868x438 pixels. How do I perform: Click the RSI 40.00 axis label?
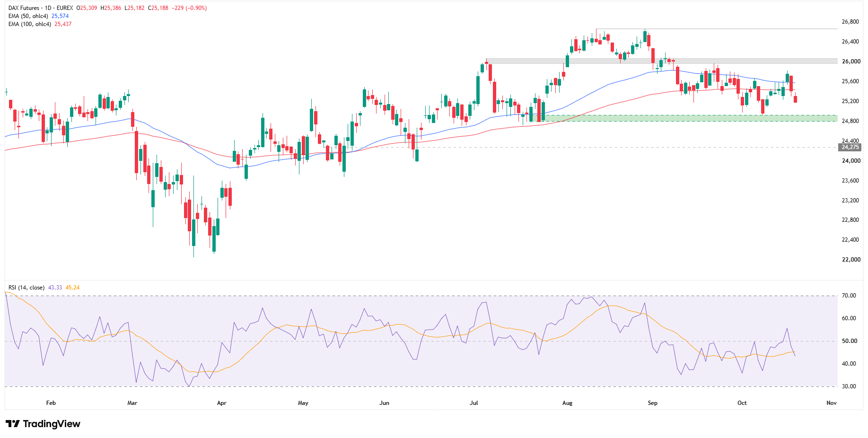tap(849, 364)
